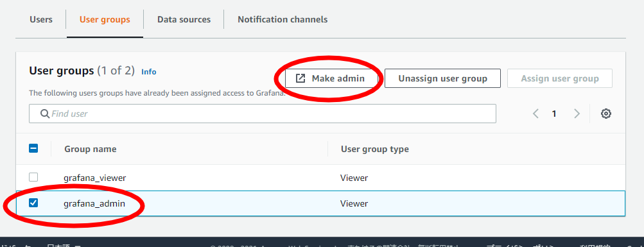Open the Notification channels tab
Viewport: 644px width, 247px height.
pyautogui.click(x=283, y=19)
